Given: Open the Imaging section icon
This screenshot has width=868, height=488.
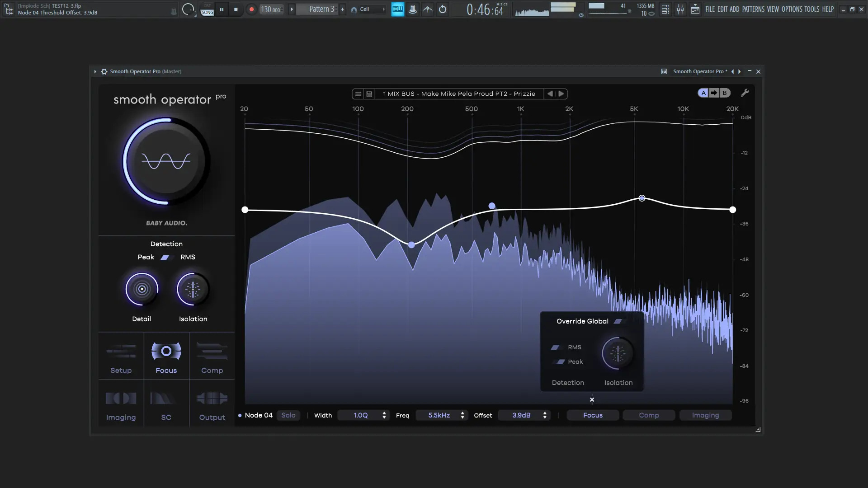Looking at the screenshot, I should click(121, 399).
